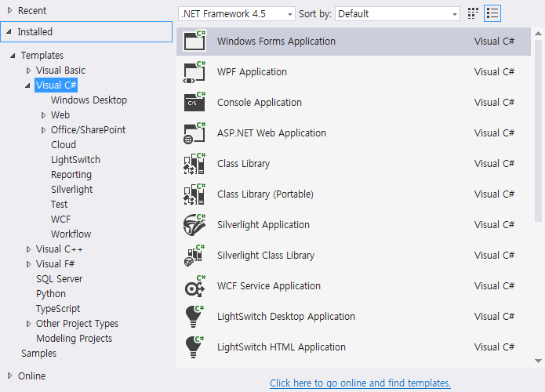The height and width of the screenshot is (392, 545).
Task: Expand the Visual C++ templates node
Action: [x=29, y=249]
